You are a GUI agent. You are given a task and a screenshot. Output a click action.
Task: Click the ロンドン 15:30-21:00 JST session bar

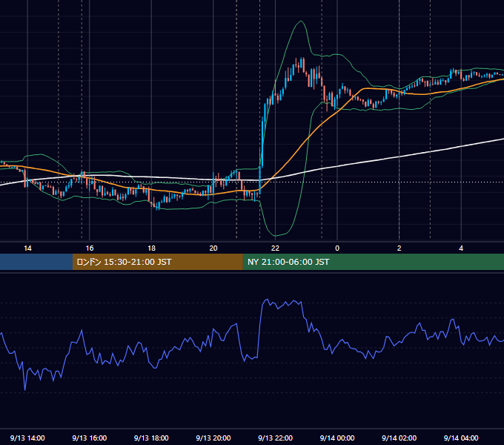(157, 262)
